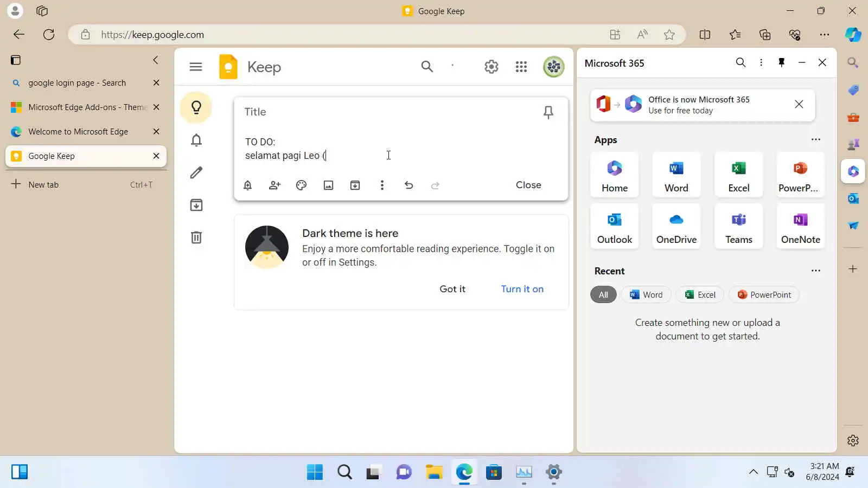
Task: Select the Notes lightbulb in Keep sidebar
Action: [196, 107]
